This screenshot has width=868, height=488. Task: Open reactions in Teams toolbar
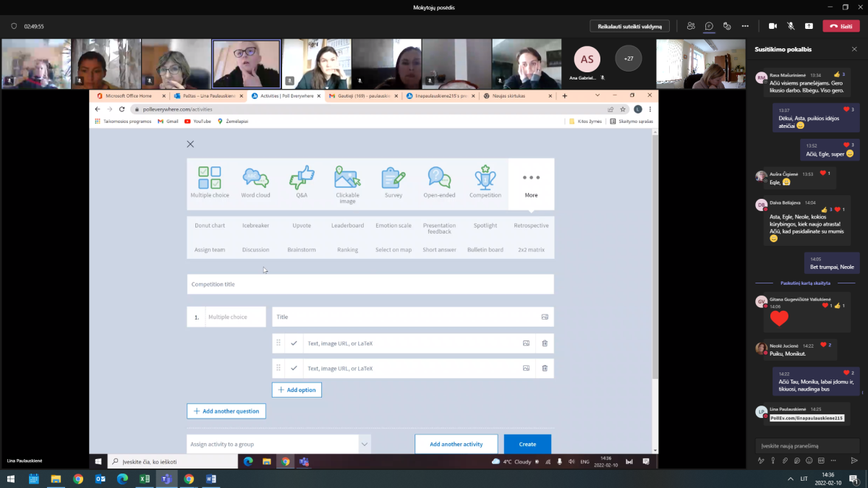click(727, 26)
